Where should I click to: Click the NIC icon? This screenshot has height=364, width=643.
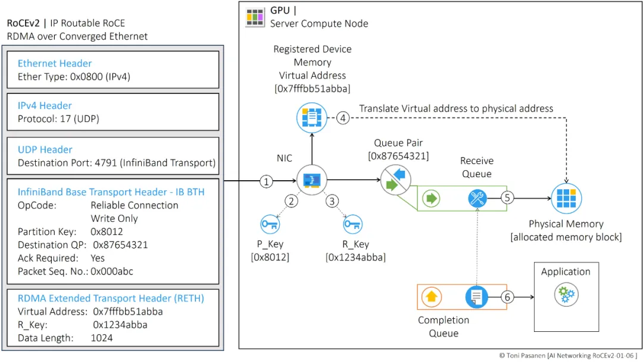coord(311,179)
